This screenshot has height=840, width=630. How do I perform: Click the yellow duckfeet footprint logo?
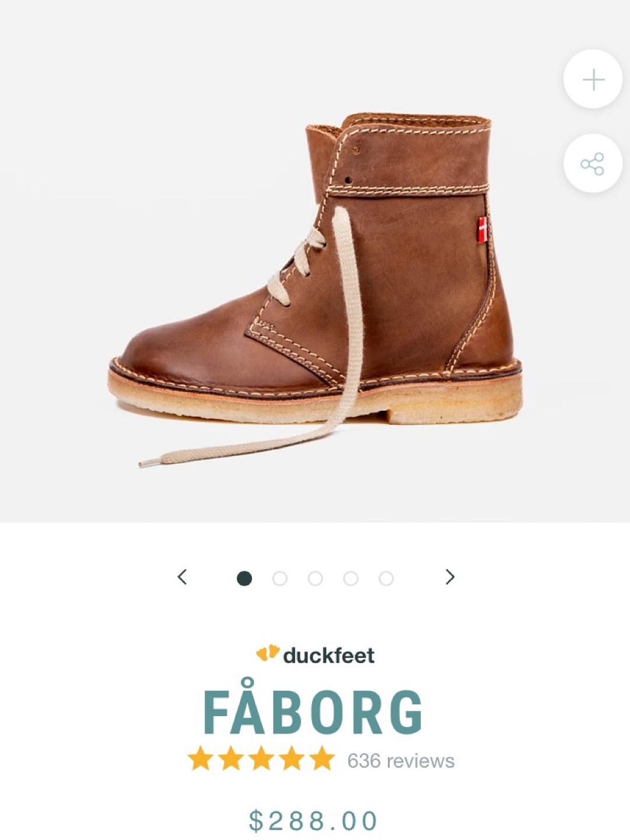[268, 653]
